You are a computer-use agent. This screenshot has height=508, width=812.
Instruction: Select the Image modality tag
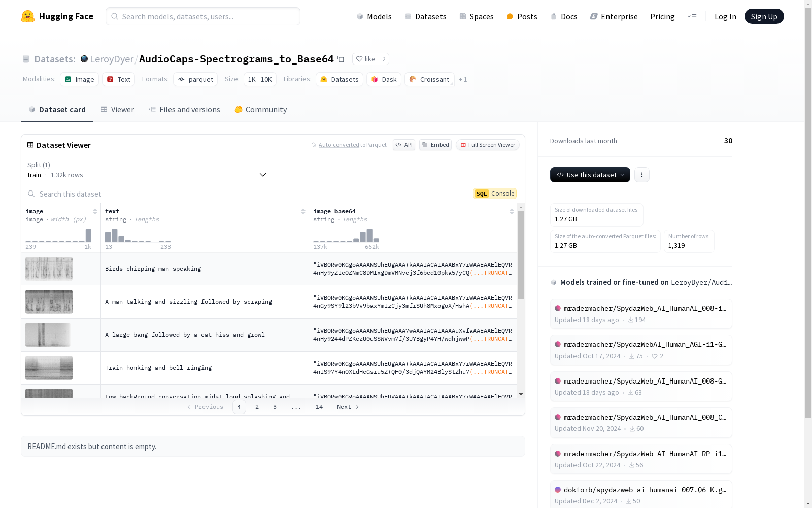[79, 79]
